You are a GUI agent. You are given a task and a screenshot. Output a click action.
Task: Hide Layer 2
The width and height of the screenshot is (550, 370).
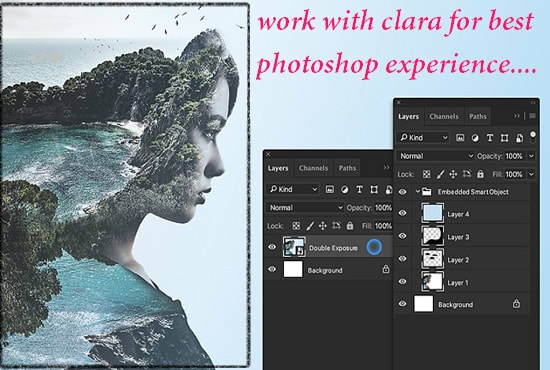pos(403,258)
